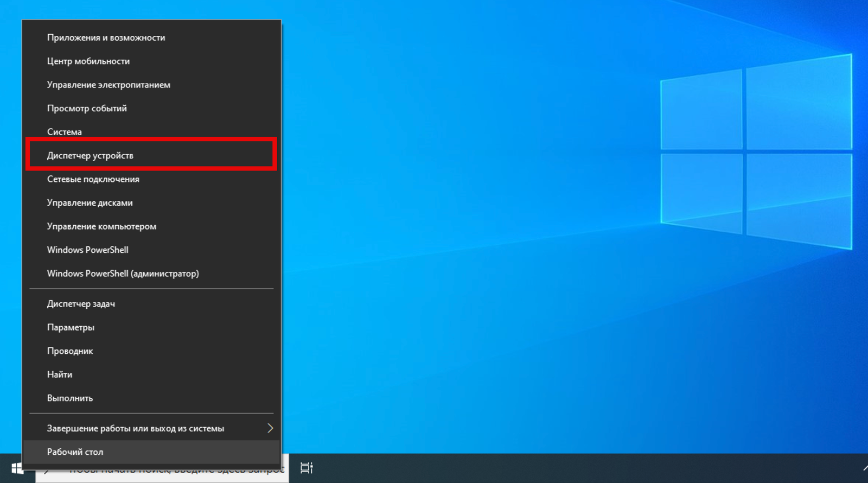Open Система from the context menu
Screen dimensions: 868x483
pos(151,132)
